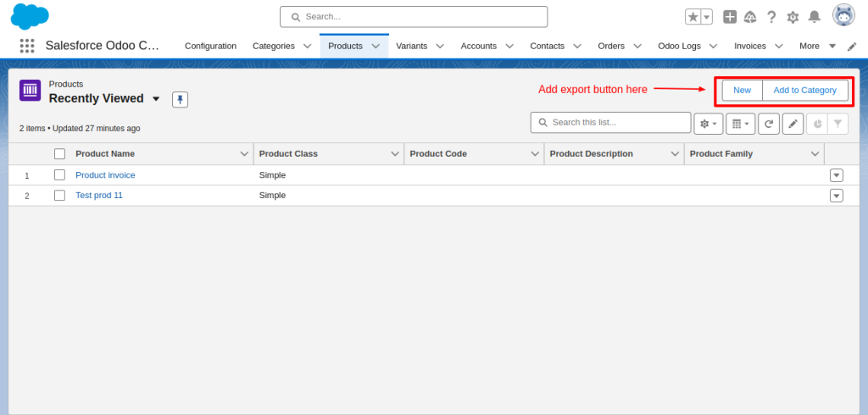Click the Favorites star icon
This screenshot has width=868, height=415.
pos(693,17)
